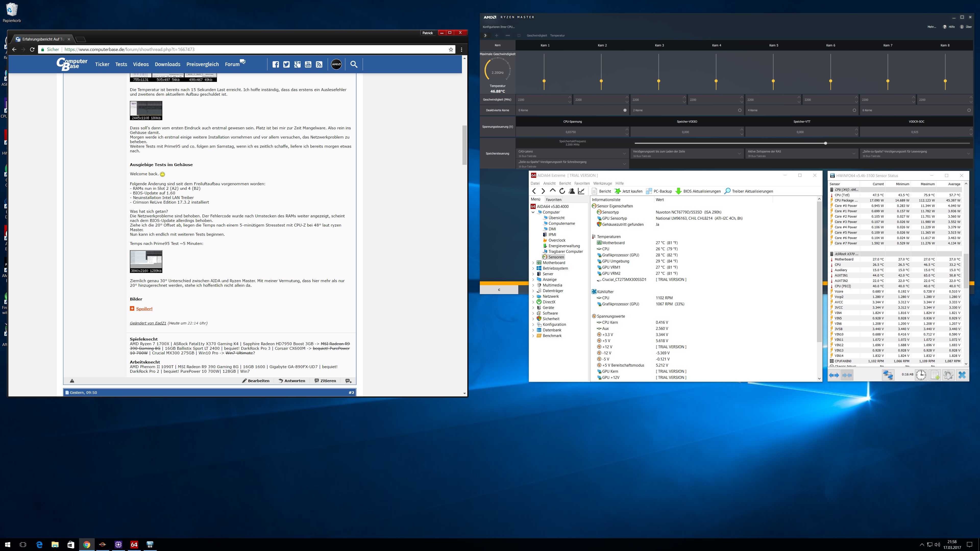Open the Werkzeuge menu in AIDA64

(602, 183)
